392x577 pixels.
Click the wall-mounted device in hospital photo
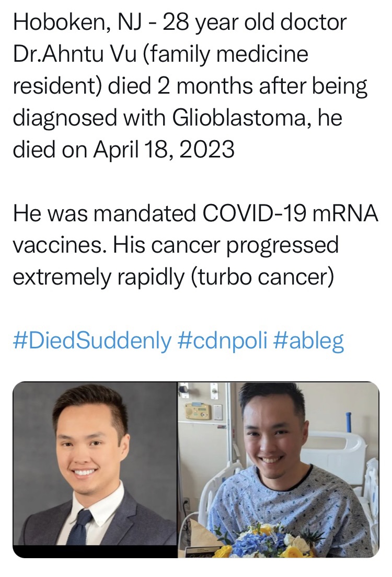click(196, 412)
